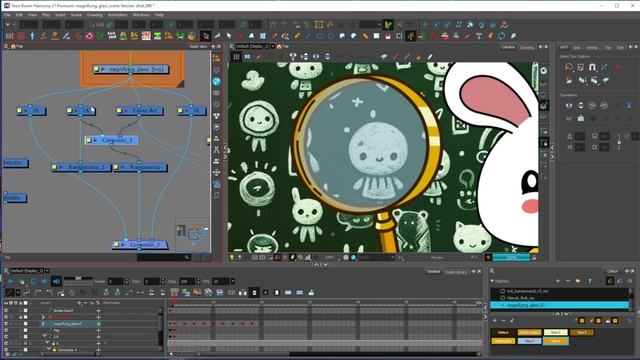This screenshot has height=360, width=640.
Task: Select the Hands_Rick_rec palette
Action: pos(520,298)
